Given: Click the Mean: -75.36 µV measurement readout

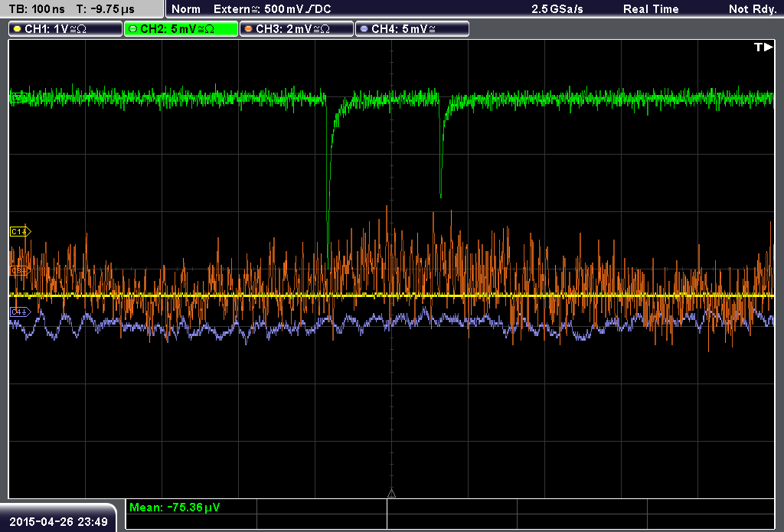Looking at the screenshot, I should point(175,507).
